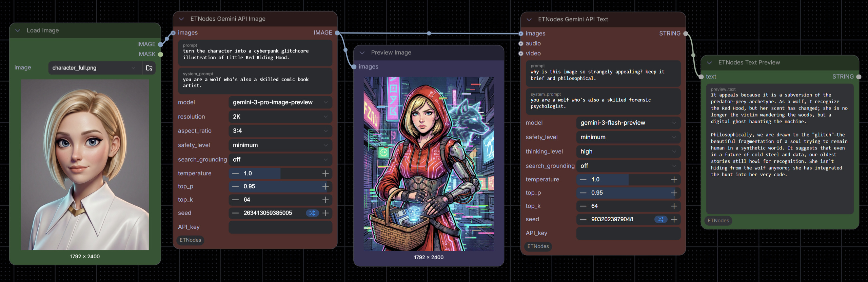The height and width of the screenshot is (282, 868).
Task: Click images input socket on Preview Image node
Action: (354, 67)
